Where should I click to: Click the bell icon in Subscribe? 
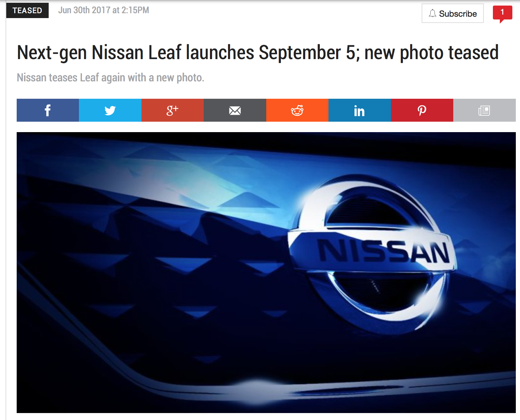click(x=432, y=14)
